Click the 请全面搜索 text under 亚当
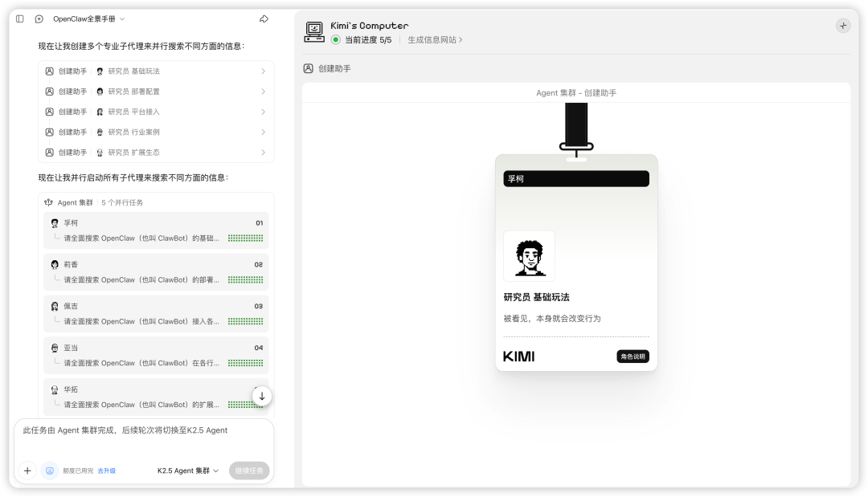This screenshot has height=497, width=868. coord(141,363)
